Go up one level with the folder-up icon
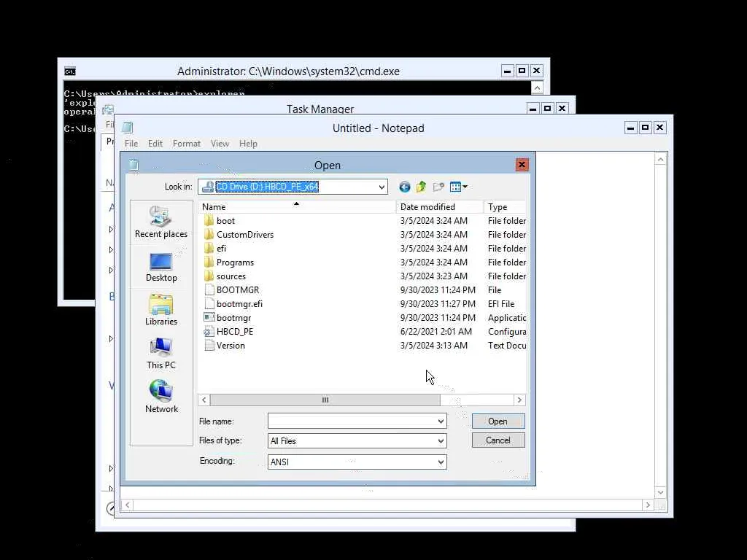 pos(421,187)
